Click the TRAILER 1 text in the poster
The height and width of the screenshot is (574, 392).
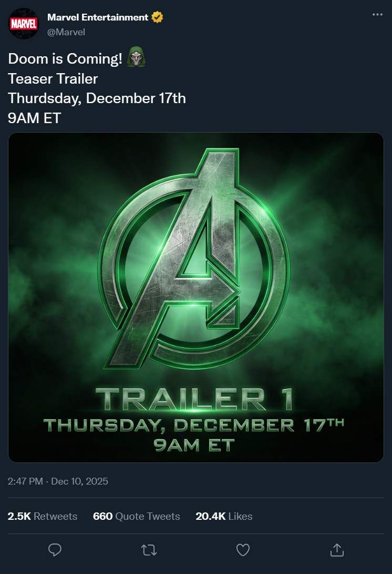193,399
